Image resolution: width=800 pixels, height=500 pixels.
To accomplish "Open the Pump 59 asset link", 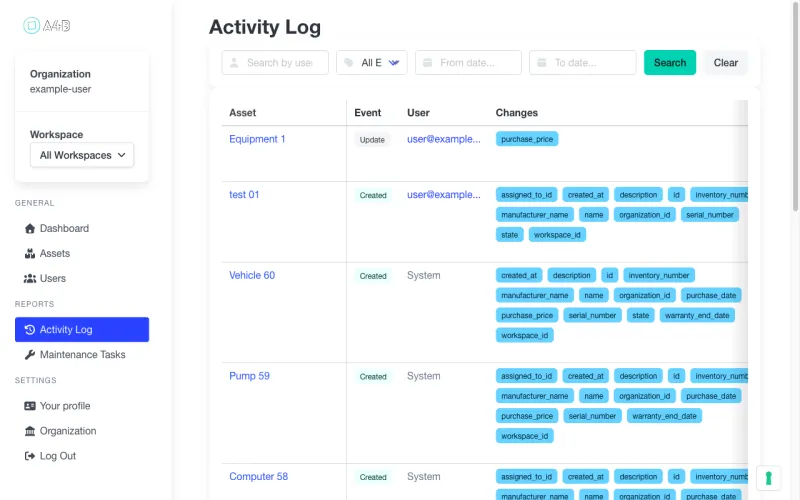I will (249, 376).
